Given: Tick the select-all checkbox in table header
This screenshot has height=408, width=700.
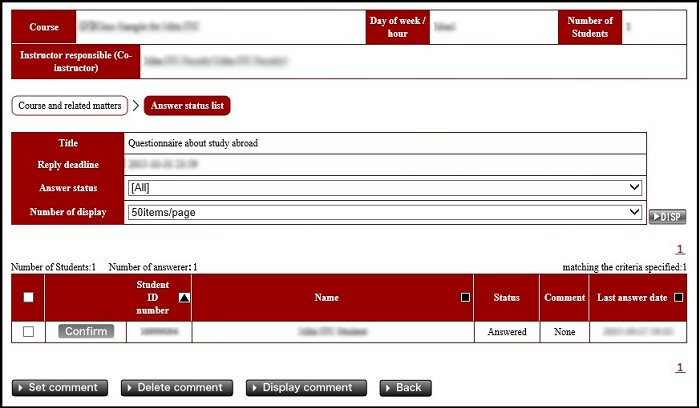Looking at the screenshot, I should (x=28, y=297).
